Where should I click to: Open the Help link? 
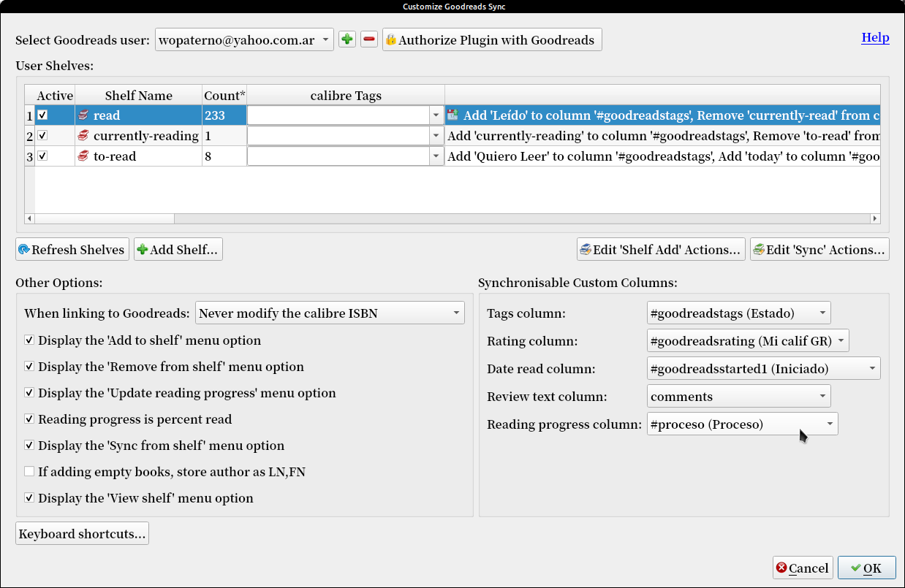[x=875, y=37]
